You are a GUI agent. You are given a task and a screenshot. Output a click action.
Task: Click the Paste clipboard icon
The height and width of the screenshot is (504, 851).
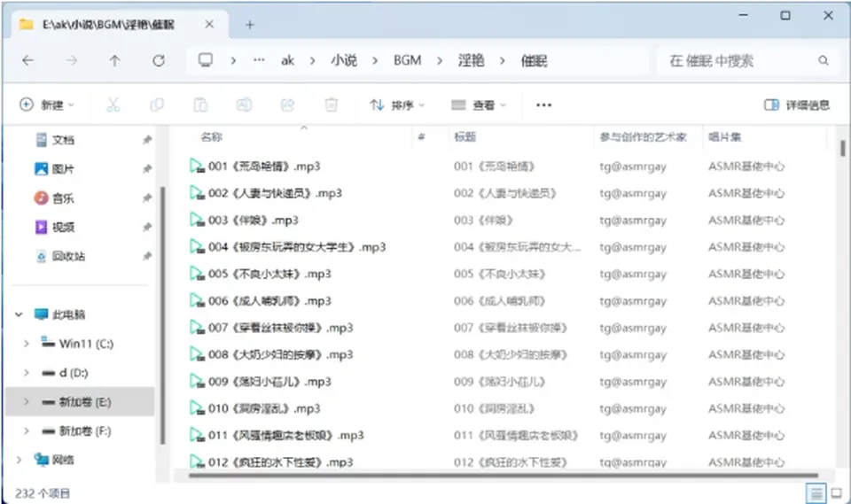(200, 105)
